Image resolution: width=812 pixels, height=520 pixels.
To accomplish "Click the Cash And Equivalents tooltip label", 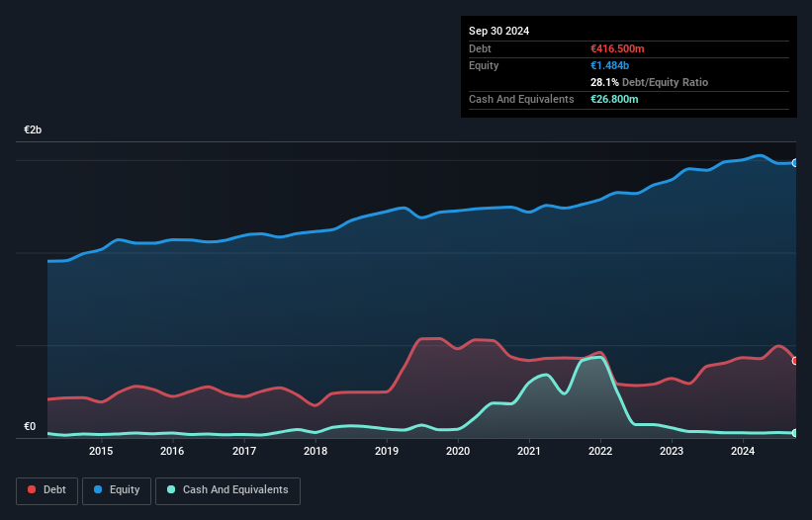I will (521, 99).
